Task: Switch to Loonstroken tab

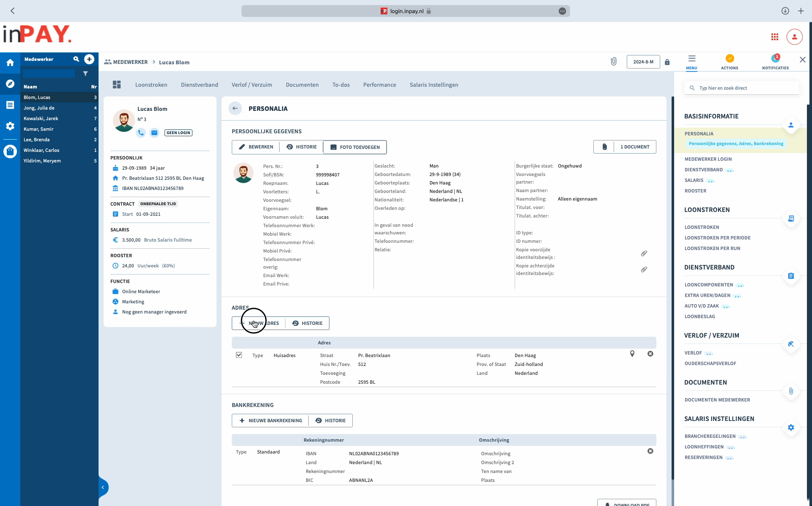Action: click(151, 85)
